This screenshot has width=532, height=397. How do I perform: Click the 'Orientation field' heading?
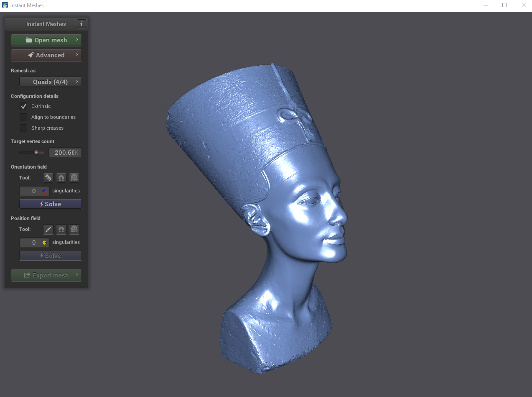tap(29, 167)
